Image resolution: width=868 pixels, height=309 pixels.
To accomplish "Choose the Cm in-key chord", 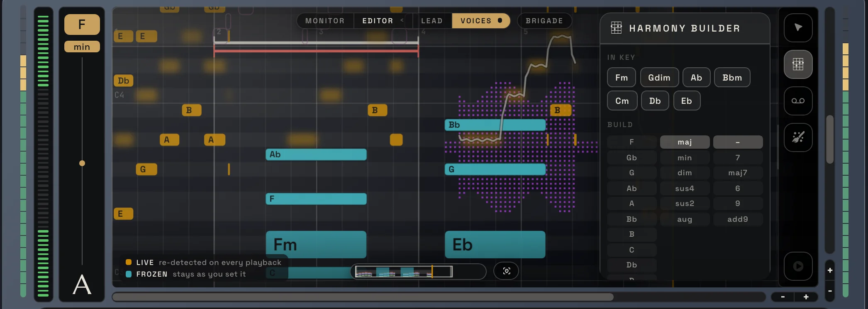I will (622, 101).
